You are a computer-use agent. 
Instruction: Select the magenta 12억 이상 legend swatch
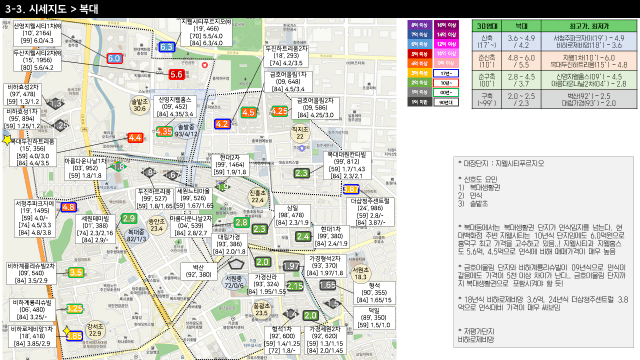[x=446, y=44]
